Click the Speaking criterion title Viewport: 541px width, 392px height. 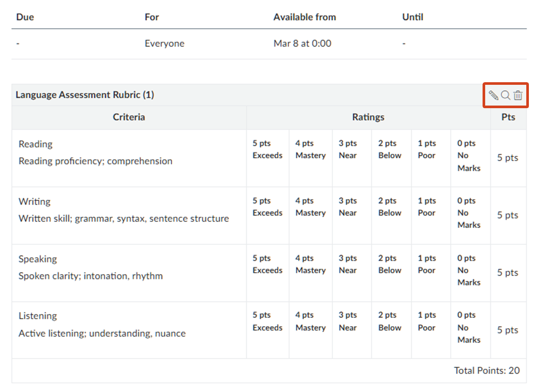click(x=38, y=259)
